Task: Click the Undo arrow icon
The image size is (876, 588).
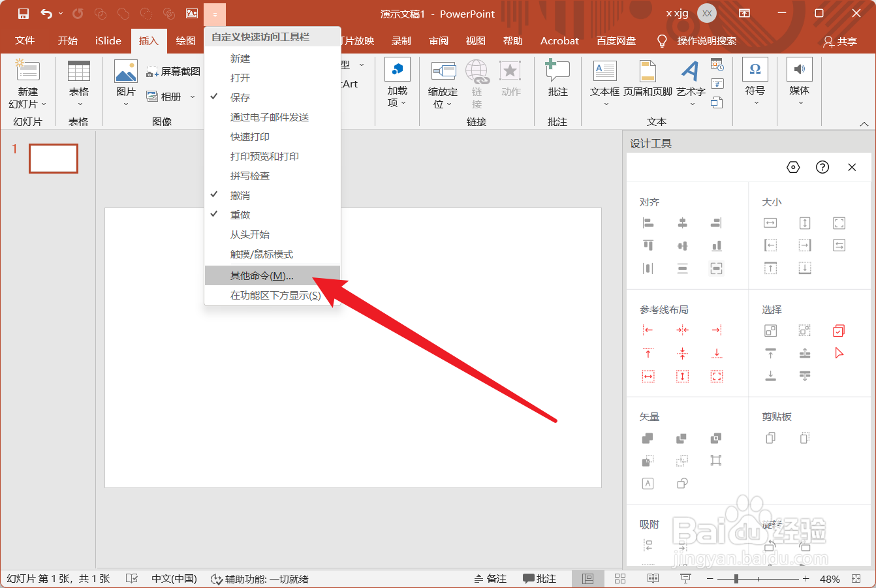Action: [46, 14]
